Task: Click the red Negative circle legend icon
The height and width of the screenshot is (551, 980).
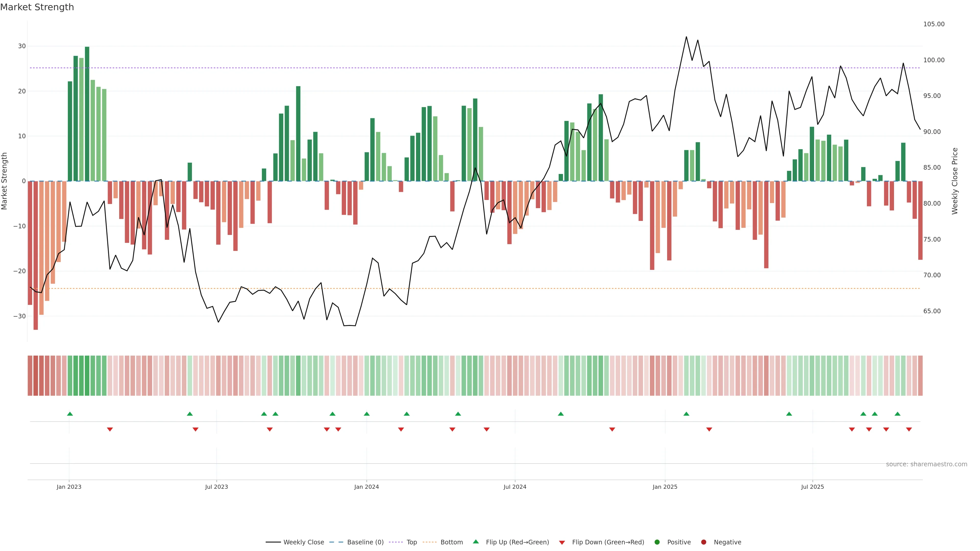Action: pos(703,542)
